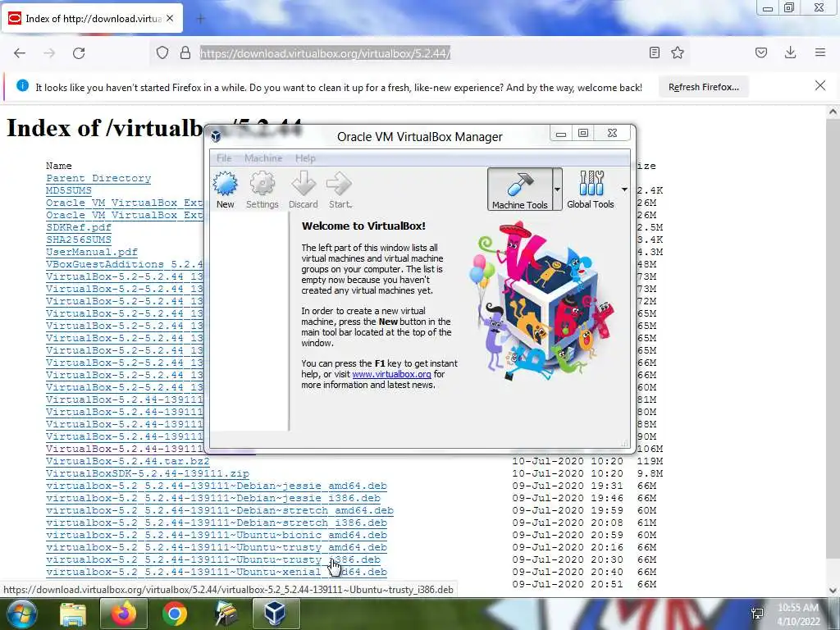Download the Ubuntu bionic amd64 deb

[x=217, y=535]
